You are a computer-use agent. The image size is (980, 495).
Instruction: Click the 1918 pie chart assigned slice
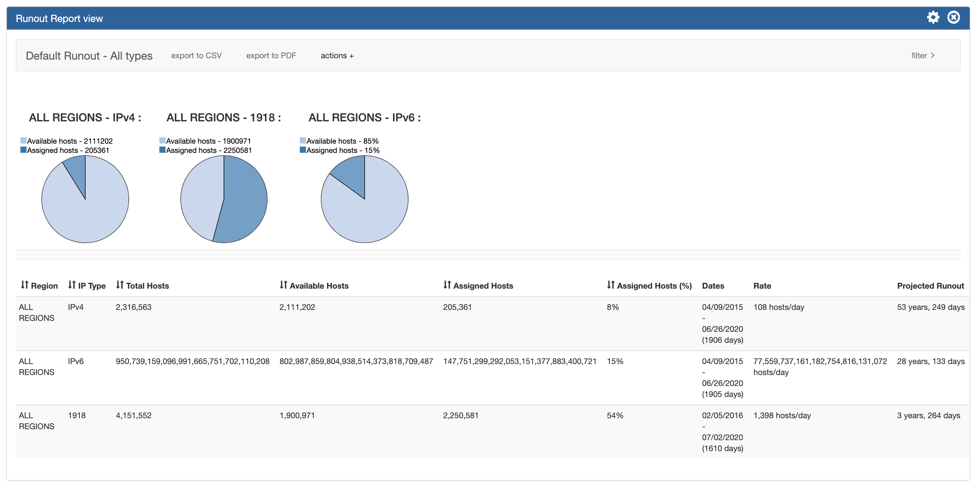click(246, 199)
